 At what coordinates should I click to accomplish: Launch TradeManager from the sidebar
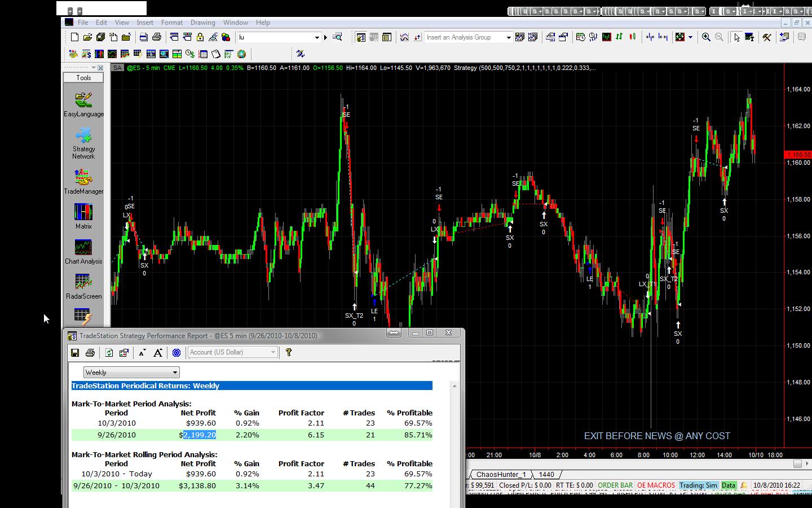click(x=83, y=181)
